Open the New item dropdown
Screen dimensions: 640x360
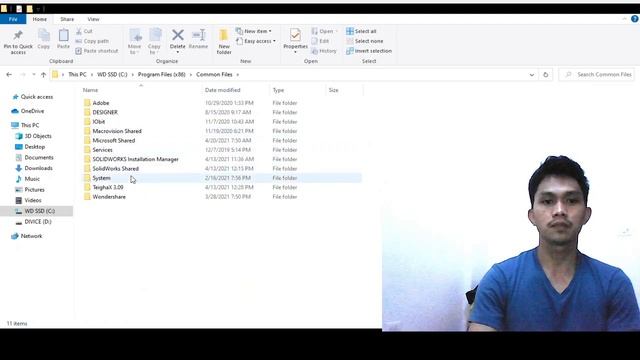pos(253,31)
